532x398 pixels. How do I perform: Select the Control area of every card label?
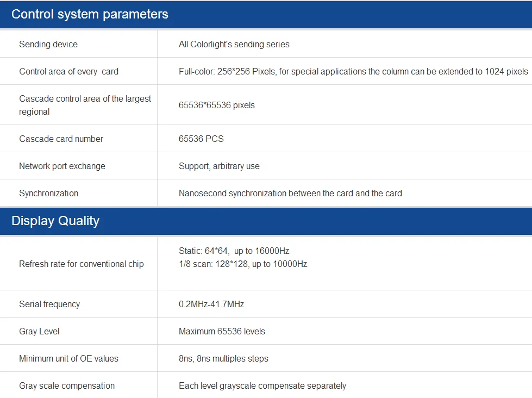tap(68, 72)
